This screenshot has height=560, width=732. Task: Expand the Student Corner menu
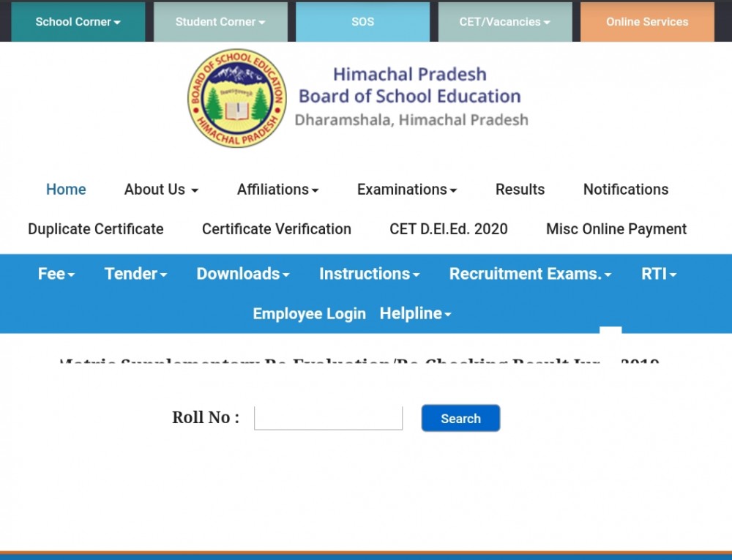[220, 22]
